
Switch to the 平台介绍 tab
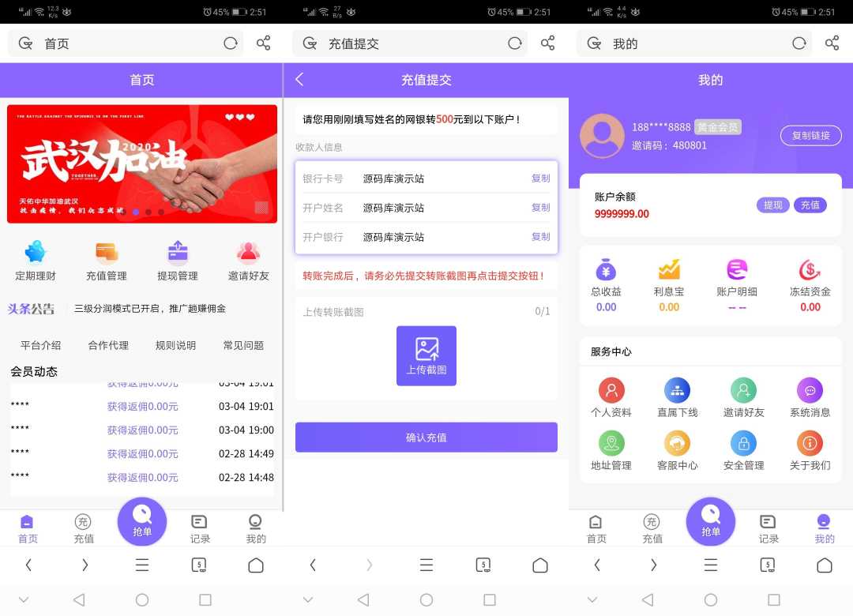click(x=41, y=345)
